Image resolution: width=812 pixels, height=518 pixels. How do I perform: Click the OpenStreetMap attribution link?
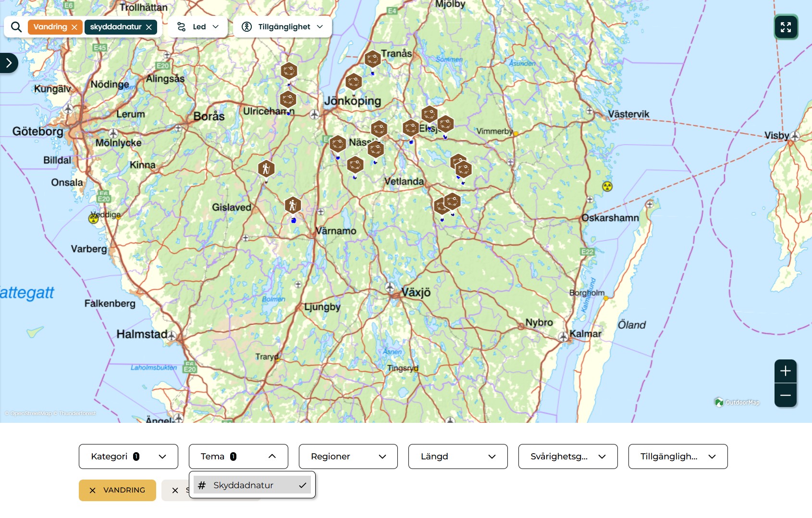tap(31, 413)
